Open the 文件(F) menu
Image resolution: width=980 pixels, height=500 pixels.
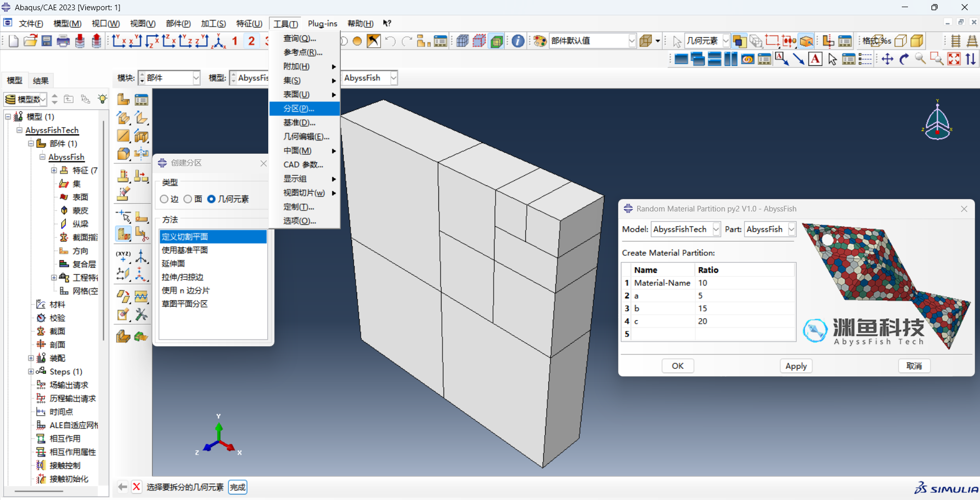point(31,23)
